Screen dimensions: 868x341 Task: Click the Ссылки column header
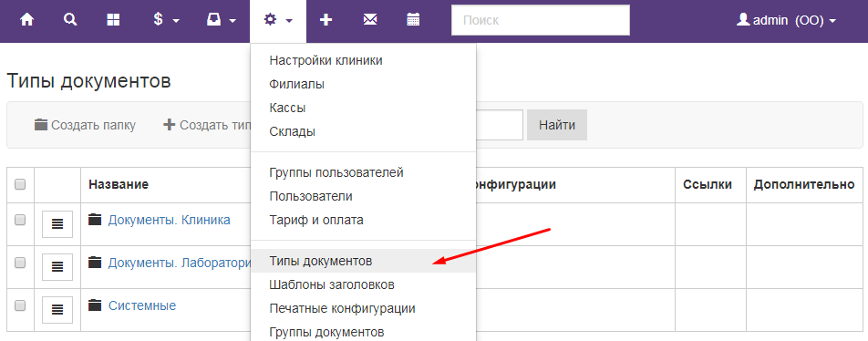[708, 185]
